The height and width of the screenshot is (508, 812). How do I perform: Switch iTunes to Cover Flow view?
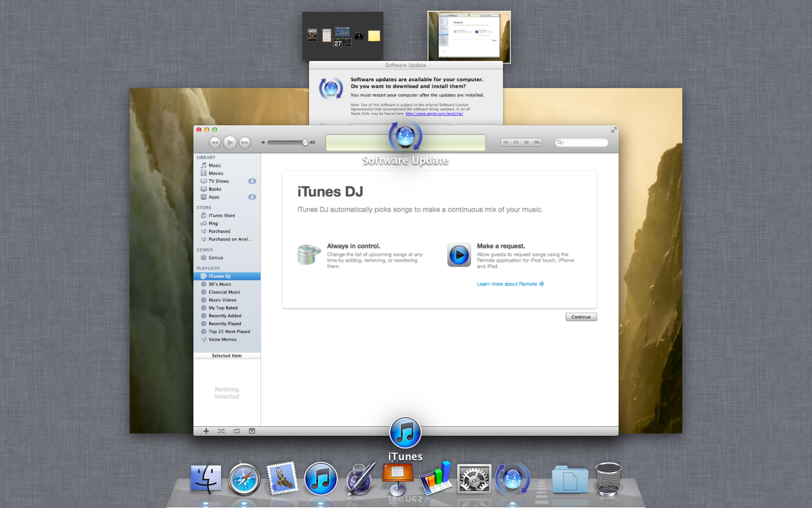coord(537,142)
